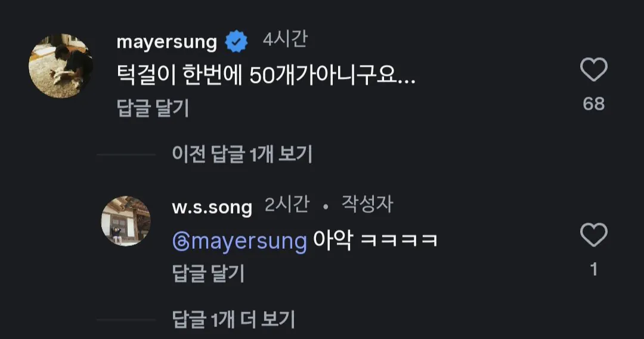Viewport: 644px width, 339px height.
Task: Open the mayersung username at the comment top
Action: pos(166,42)
